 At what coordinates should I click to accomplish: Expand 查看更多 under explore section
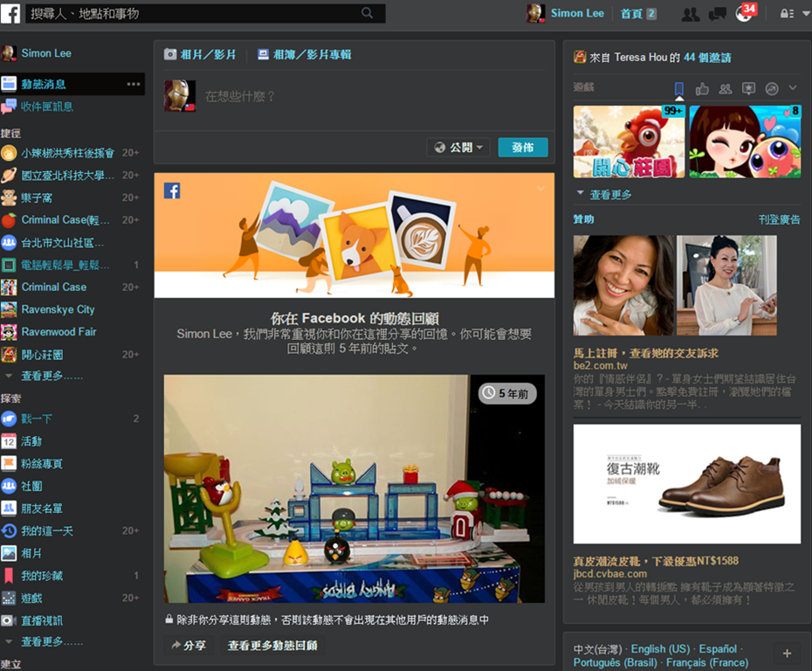52,641
